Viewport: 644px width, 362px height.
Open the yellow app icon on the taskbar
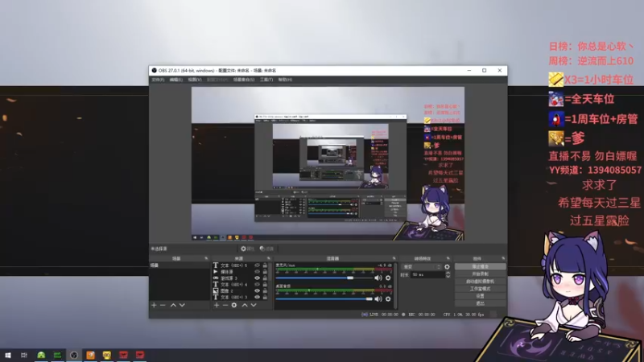107,355
